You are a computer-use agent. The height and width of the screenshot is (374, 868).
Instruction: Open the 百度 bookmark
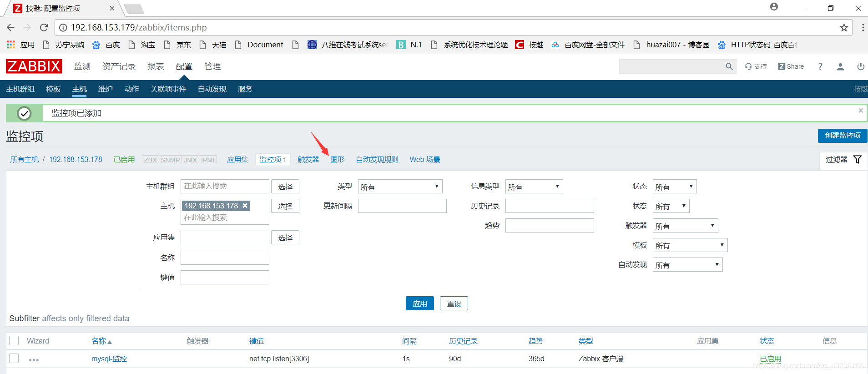click(x=106, y=45)
